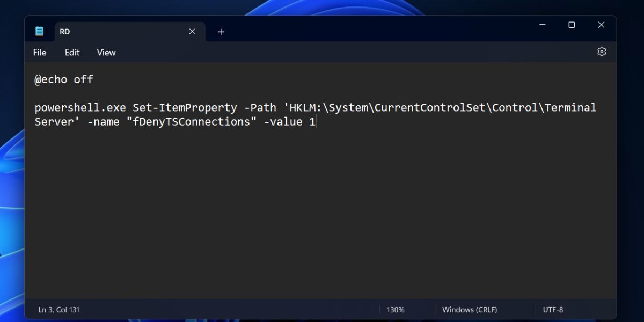Click the 'HKLM:\System\CurrentControlSet\Control\Terminal registry path text
This screenshot has width=644, height=322.
point(440,107)
